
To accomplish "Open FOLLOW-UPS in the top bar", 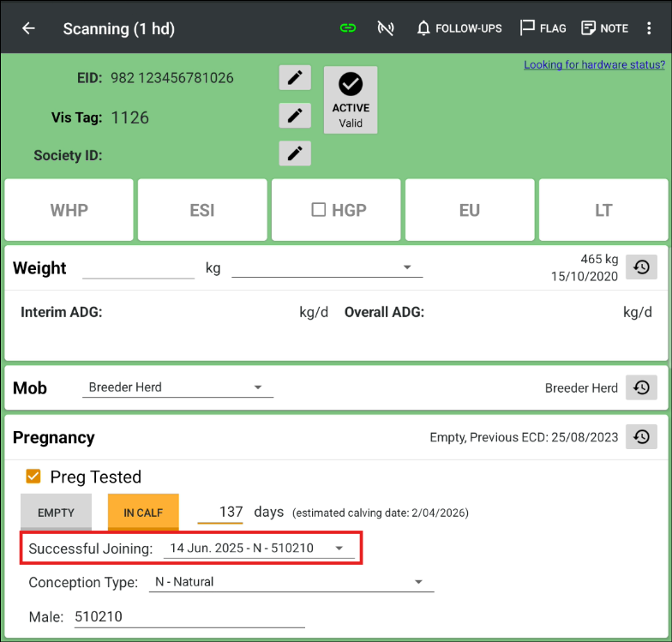I will pos(459,28).
